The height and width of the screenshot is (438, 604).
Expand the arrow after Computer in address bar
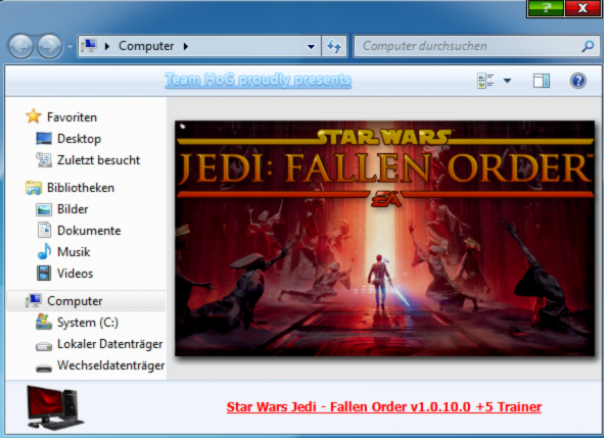pos(186,46)
